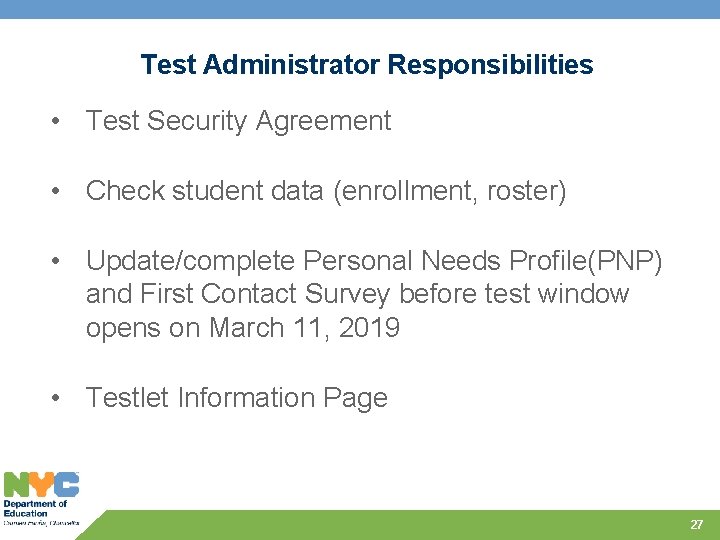The image size is (720, 540).
Task: Click the bullet dot before Update/complete
Action: 56,261
